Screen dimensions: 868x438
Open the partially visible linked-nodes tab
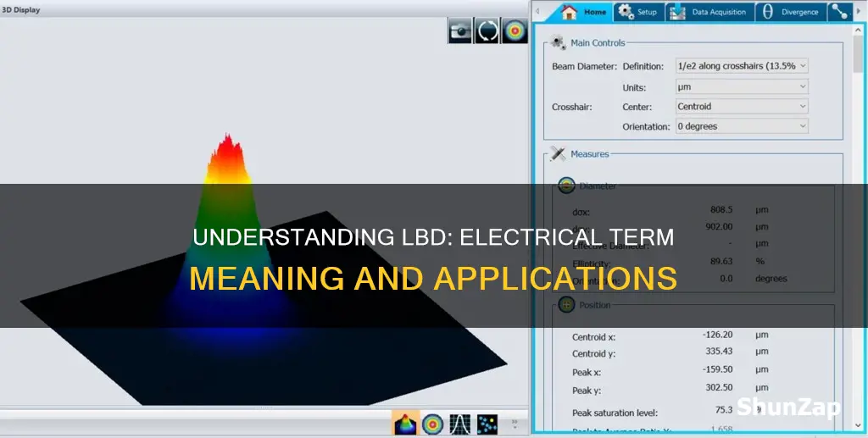click(x=840, y=12)
